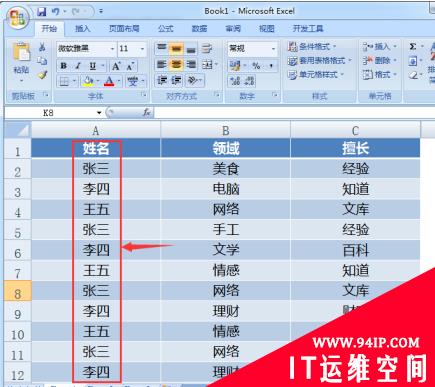Increase font size with large A
Screen dimensions: 435x387
click(x=116, y=66)
